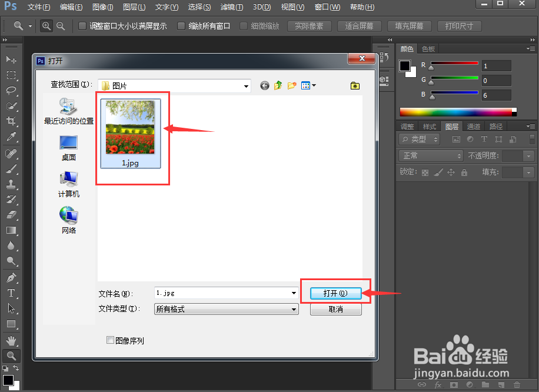The image size is (539, 392).
Task: Open the file type dropdown
Action: [x=294, y=309]
